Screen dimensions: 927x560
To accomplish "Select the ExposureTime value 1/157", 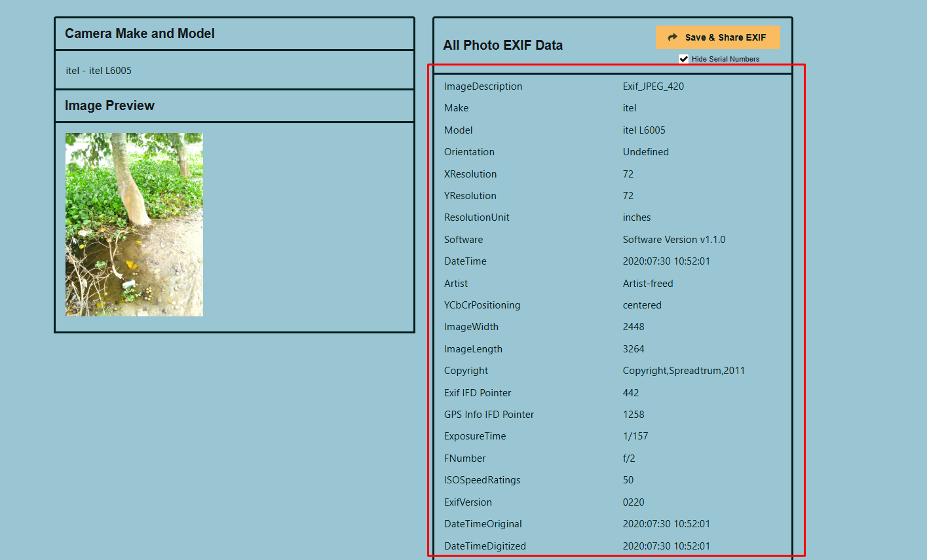I will click(x=634, y=436).
